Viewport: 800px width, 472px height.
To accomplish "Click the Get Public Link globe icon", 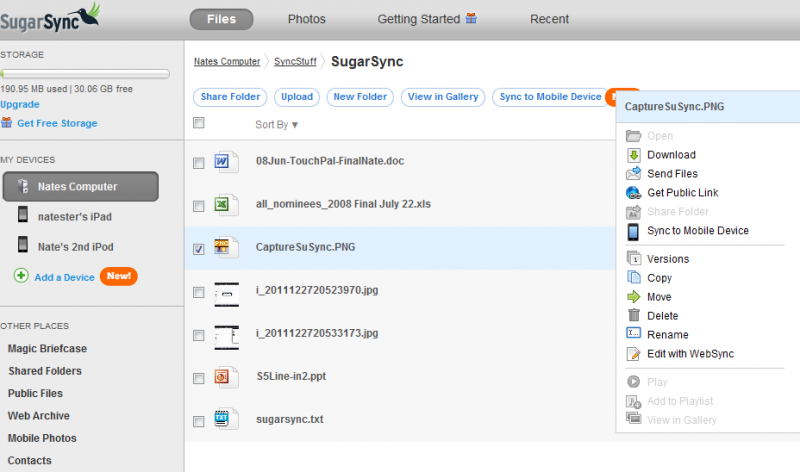I will [x=633, y=193].
